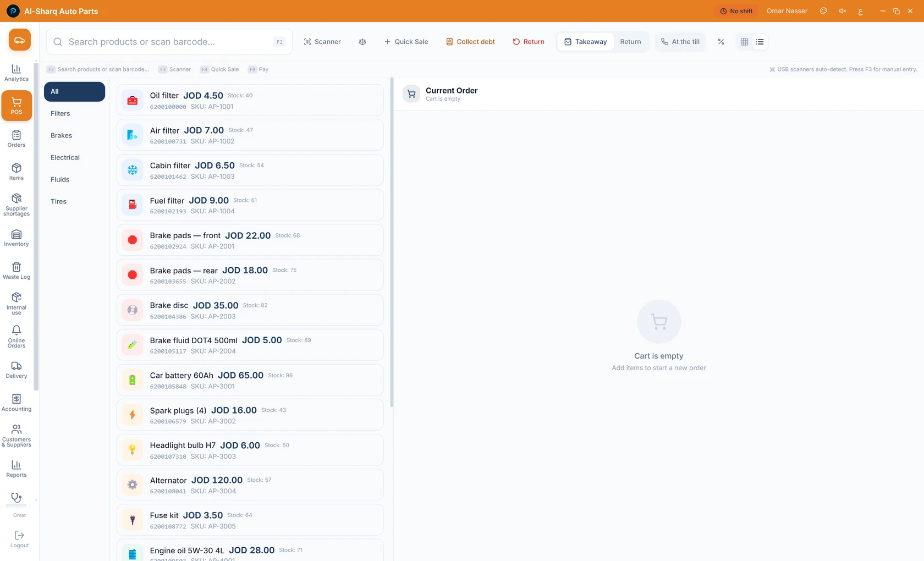924x561 pixels.
Task: Toggle the muted sound icon
Action: [842, 11]
